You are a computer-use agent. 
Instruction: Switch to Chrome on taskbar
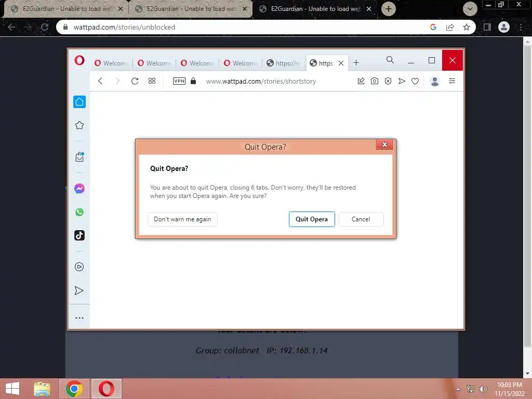pyautogui.click(x=74, y=389)
